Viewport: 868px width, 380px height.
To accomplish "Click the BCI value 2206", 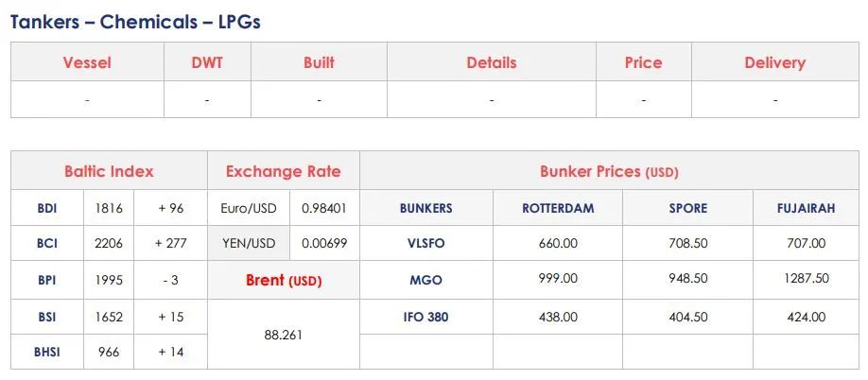I will [x=109, y=243].
